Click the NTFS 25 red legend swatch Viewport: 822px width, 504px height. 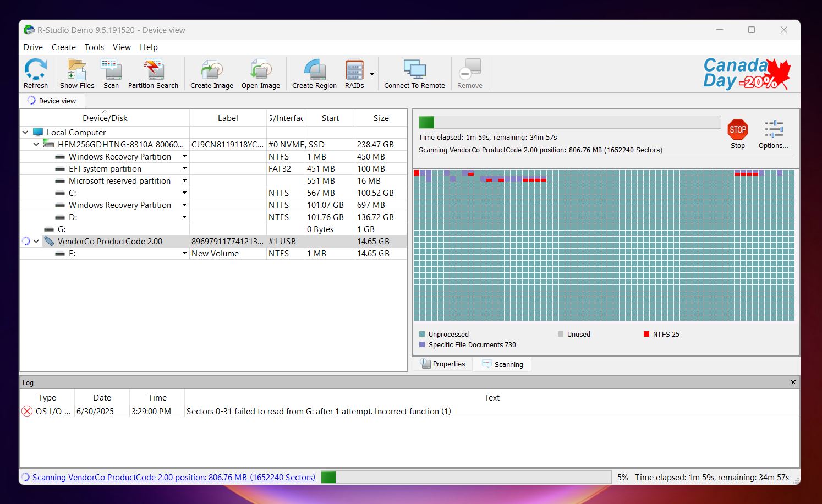coord(646,334)
